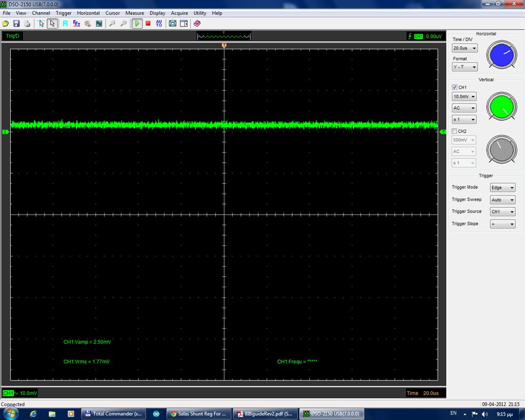Open the Format dropdown showing Y-T
The width and height of the screenshot is (525, 420).
click(464, 67)
